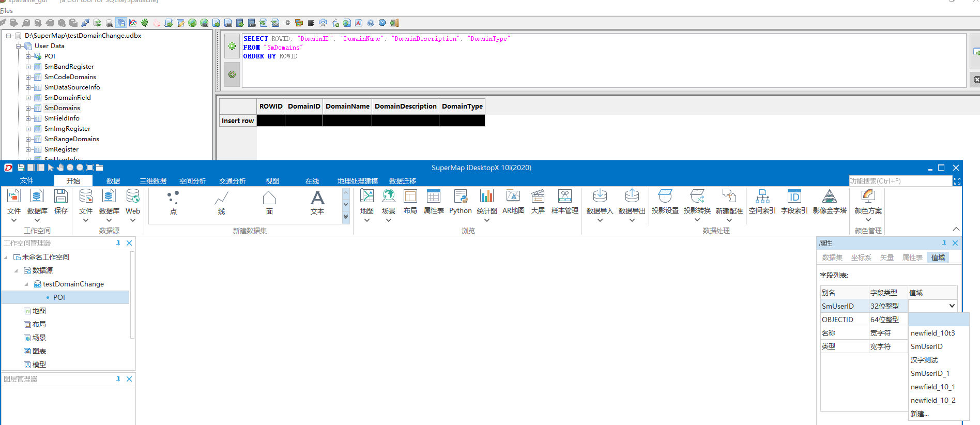This screenshot has width=980, height=425.
Task: Close the 图层管理器 panel
Action: click(129, 379)
